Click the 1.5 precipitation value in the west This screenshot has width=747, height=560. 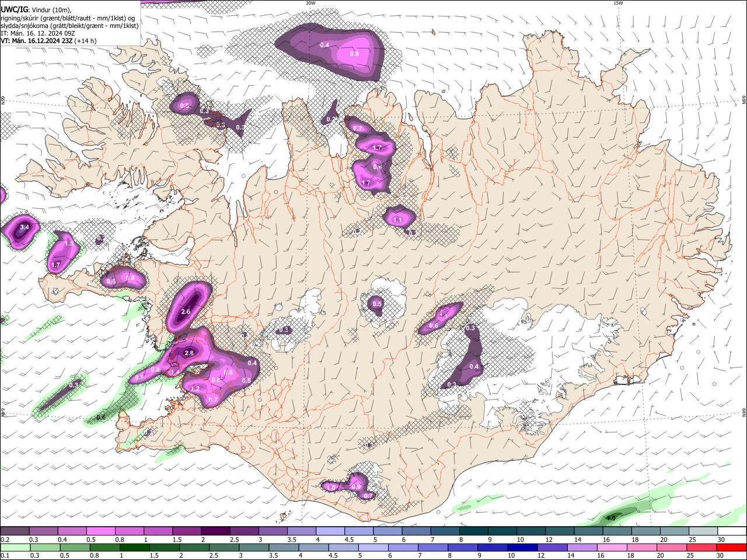pyautogui.click(x=69, y=244)
